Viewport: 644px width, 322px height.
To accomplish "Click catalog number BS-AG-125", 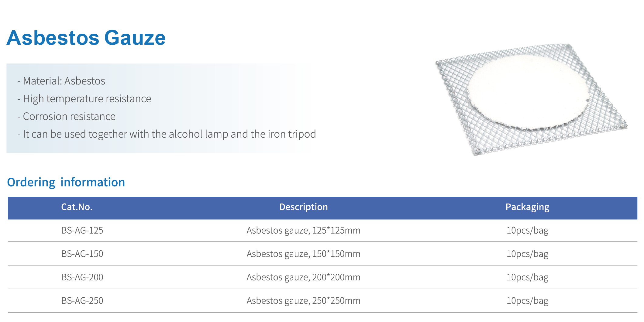I will (x=82, y=231).
